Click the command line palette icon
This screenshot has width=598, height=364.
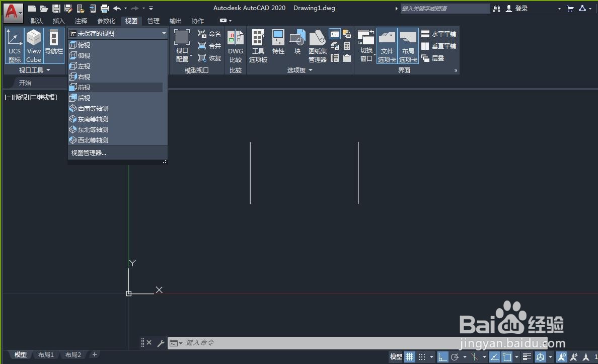coord(334,34)
